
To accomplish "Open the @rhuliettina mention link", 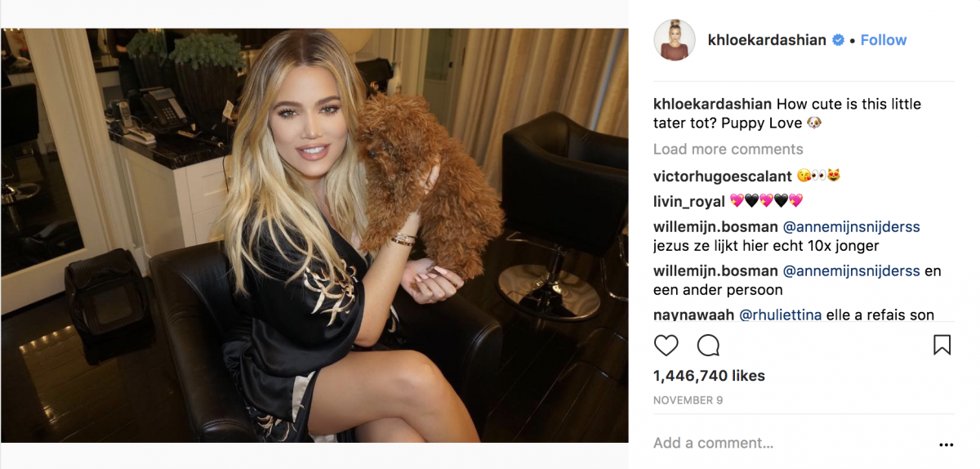I will tap(782, 315).
